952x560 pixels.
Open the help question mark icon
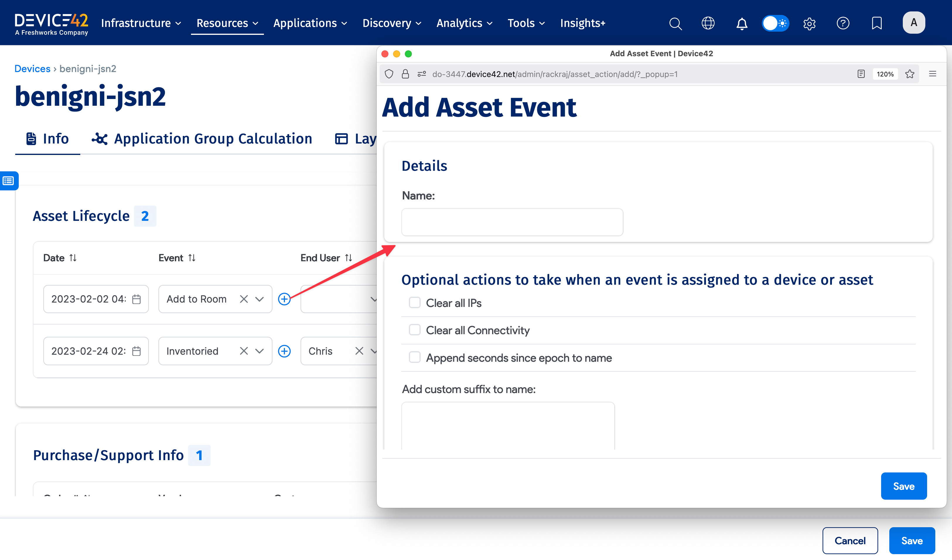[843, 23]
